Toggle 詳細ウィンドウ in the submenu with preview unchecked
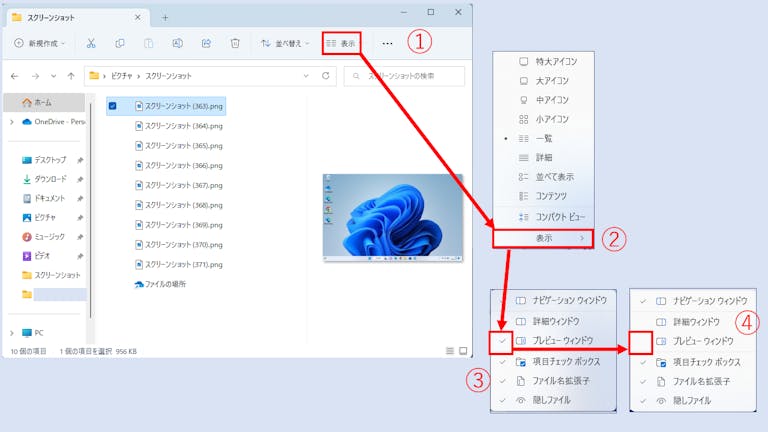Screen dimensions: 768x432 (x=694, y=322)
